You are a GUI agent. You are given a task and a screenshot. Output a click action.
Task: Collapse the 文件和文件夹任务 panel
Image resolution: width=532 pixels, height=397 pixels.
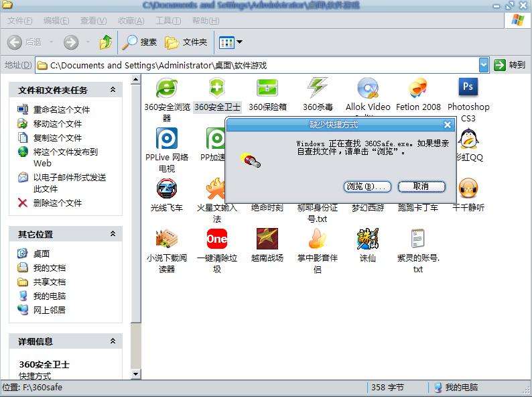click(x=113, y=90)
